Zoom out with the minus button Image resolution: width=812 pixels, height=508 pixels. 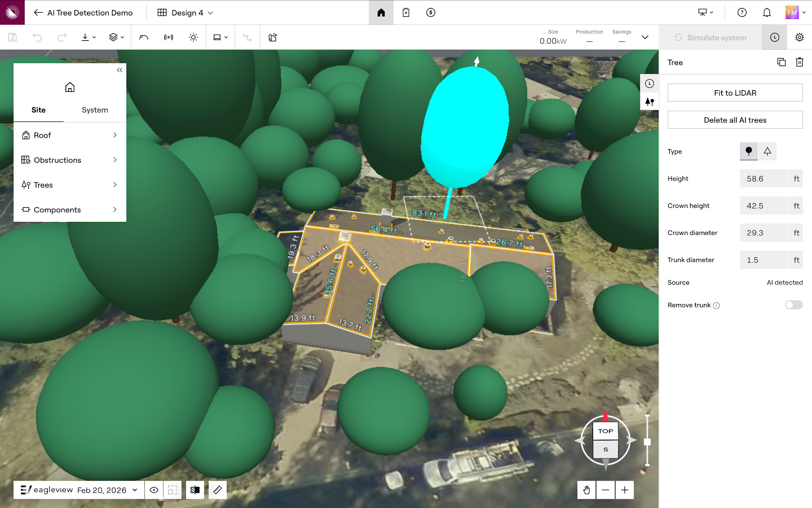coord(605,490)
